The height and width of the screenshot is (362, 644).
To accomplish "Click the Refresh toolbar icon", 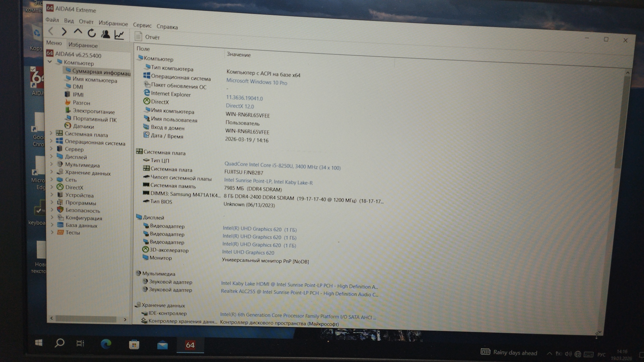I will point(92,33).
